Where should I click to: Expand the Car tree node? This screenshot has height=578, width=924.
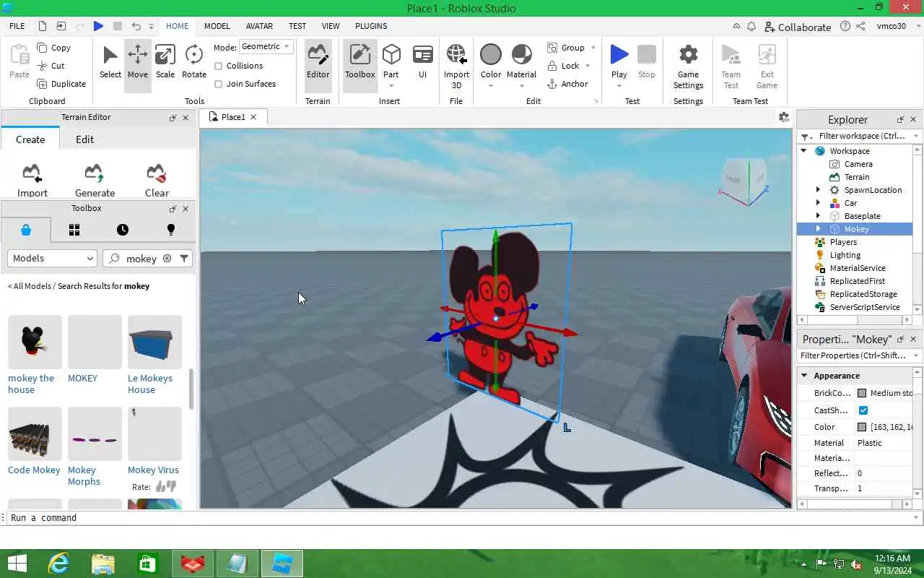tap(818, 203)
